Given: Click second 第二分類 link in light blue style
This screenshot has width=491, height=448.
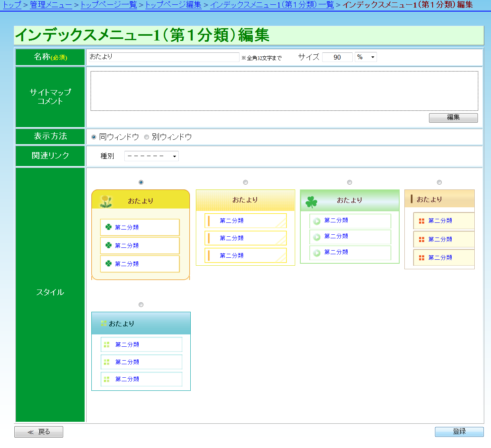Looking at the screenshot, I should pyautogui.click(x=127, y=362).
